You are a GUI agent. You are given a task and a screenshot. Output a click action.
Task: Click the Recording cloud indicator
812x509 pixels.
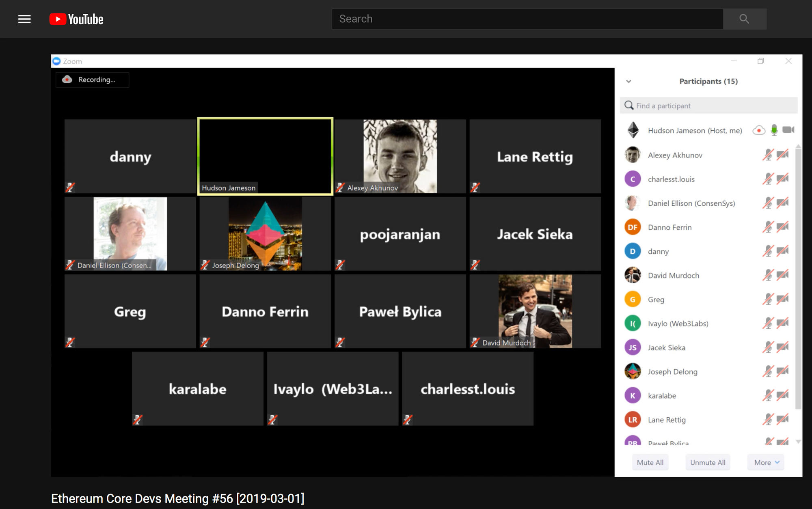tap(67, 80)
